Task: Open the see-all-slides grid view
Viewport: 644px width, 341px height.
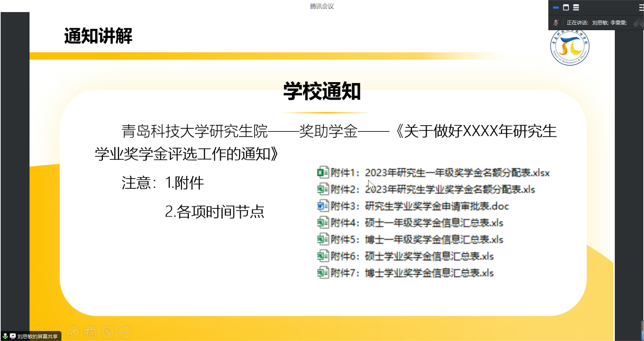Action: pyautogui.click(x=90, y=332)
